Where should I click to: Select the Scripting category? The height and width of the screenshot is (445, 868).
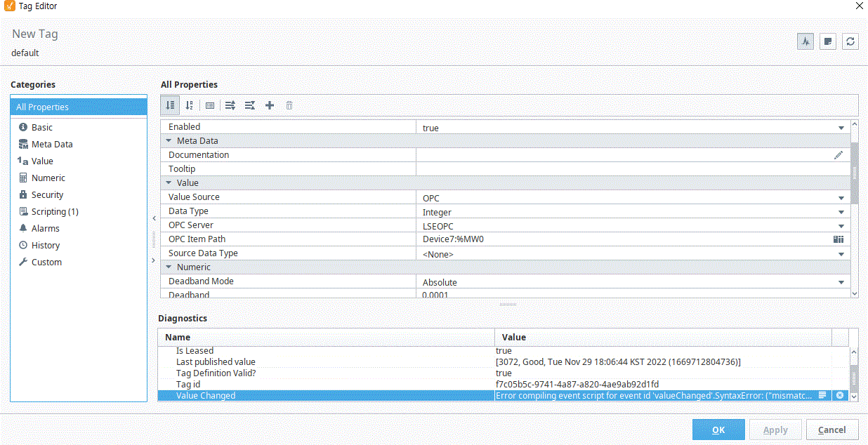tap(49, 211)
